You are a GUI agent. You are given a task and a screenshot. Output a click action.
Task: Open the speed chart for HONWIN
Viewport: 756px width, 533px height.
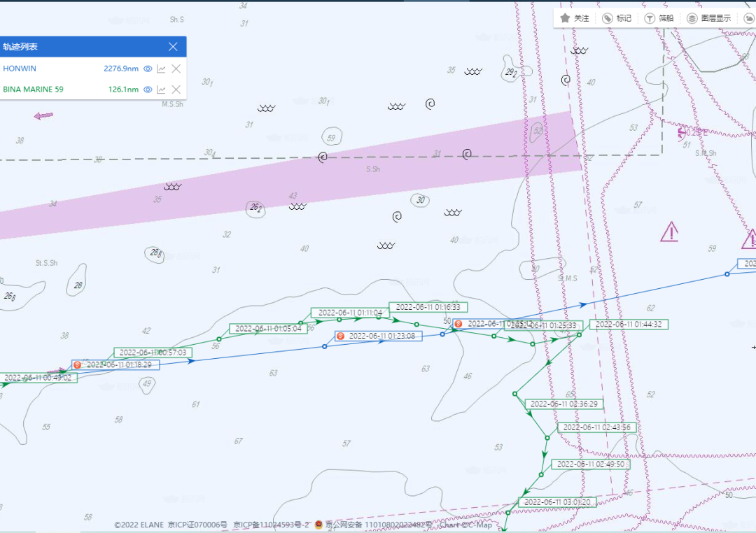coord(162,69)
